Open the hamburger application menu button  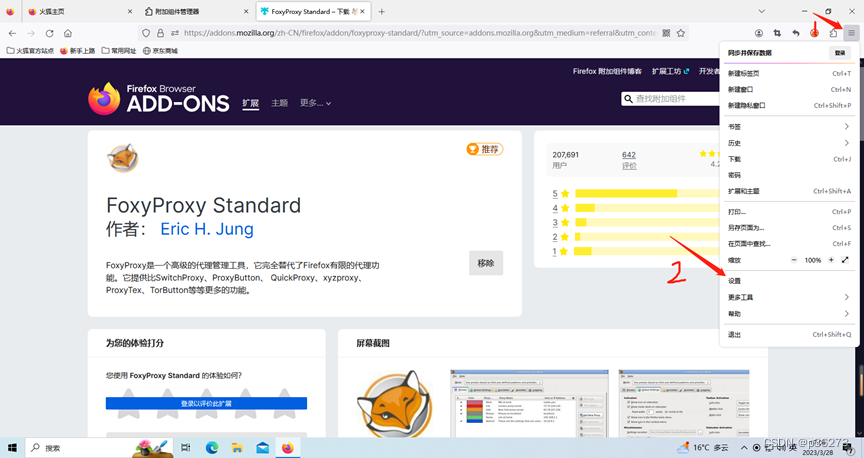(851, 33)
